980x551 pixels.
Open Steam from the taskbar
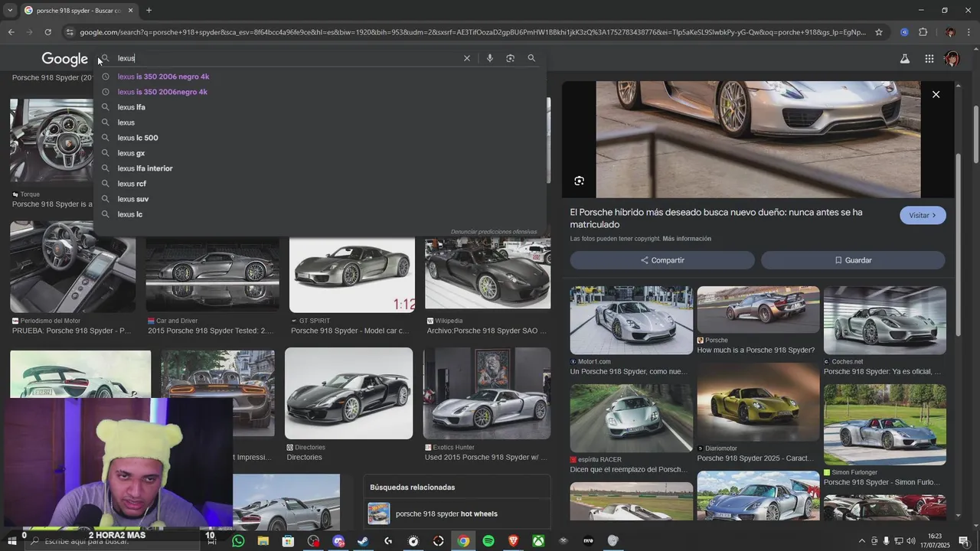click(x=363, y=541)
